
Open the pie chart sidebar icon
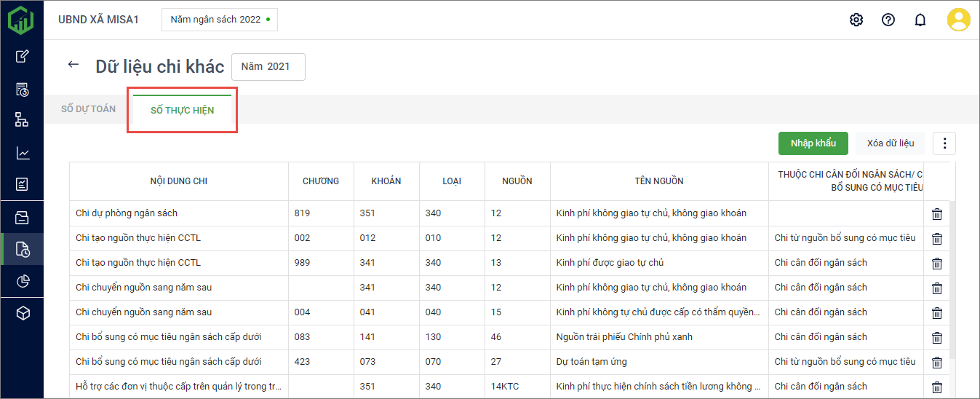click(x=23, y=281)
